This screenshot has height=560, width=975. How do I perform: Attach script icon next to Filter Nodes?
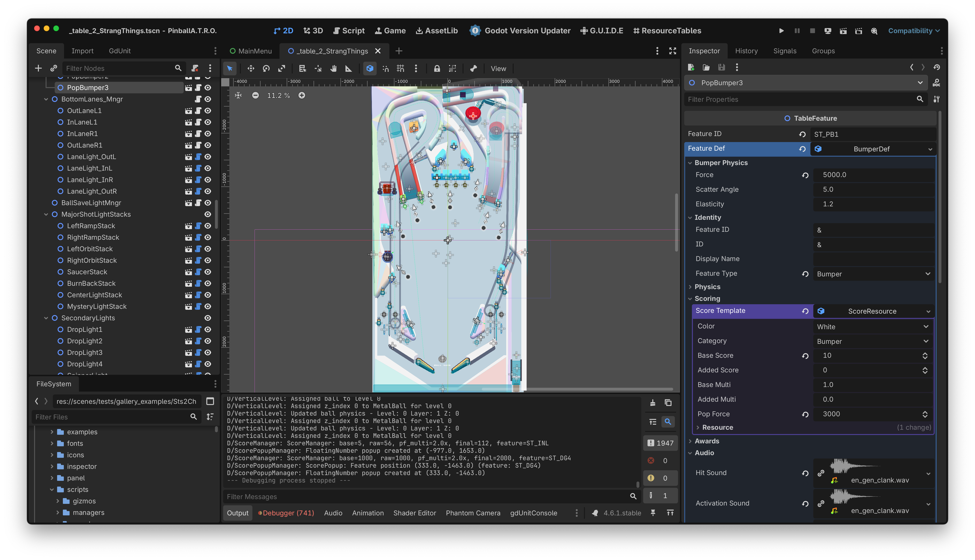coord(195,68)
